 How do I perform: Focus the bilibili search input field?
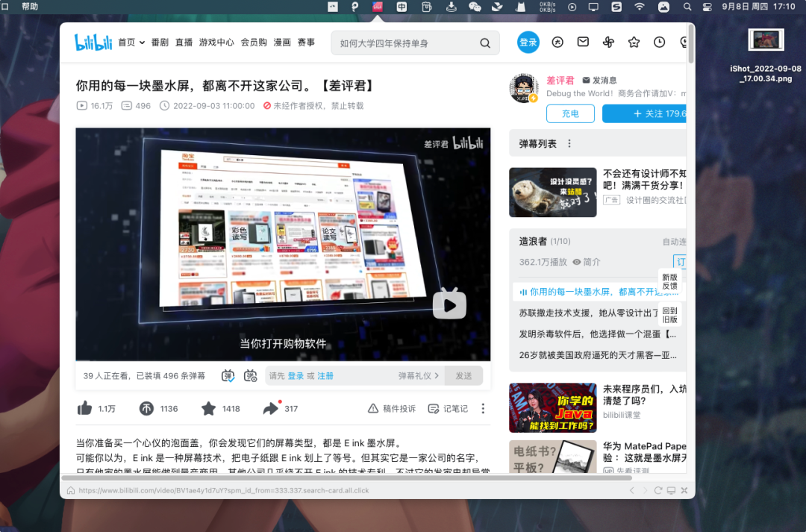[406, 43]
